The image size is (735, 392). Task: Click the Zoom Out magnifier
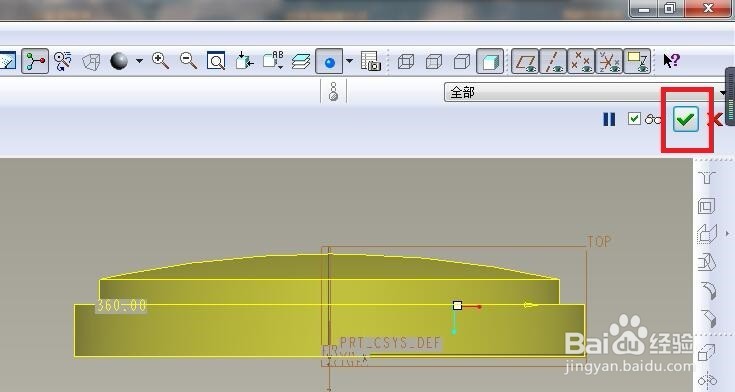[x=188, y=61]
